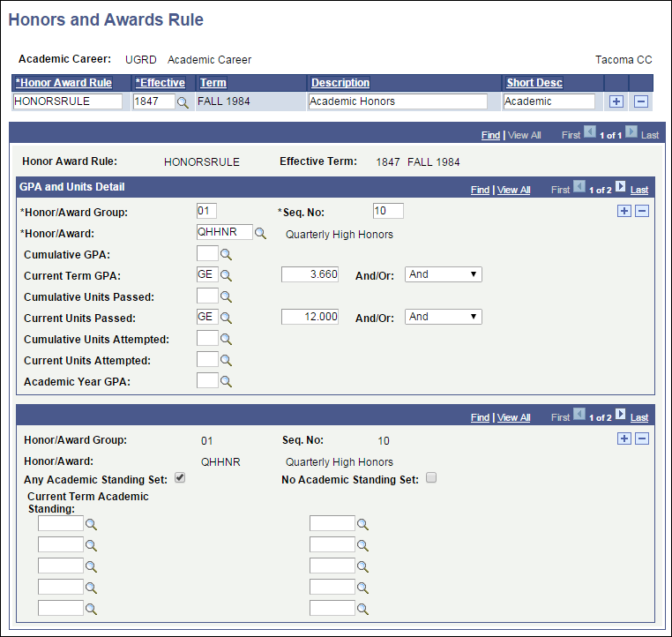This screenshot has width=672, height=637.
Task: Open And/Or dropdown for Current Term GPA
Action: click(443, 274)
